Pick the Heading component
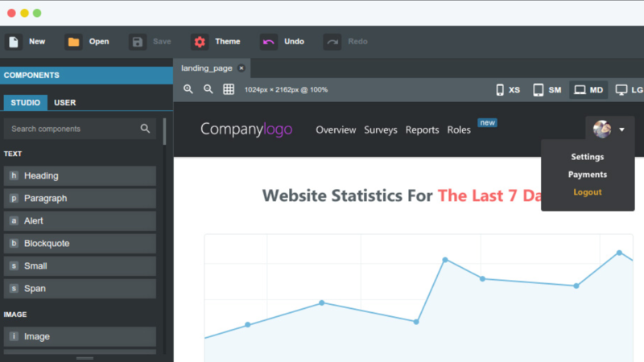644x362 pixels. tap(80, 175)
